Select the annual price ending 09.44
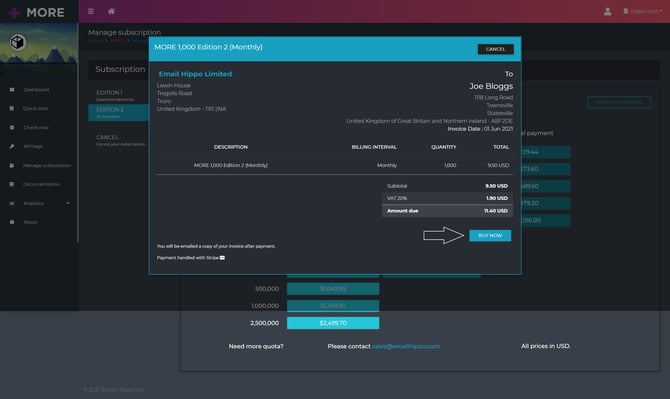The image size is (670, 399). [x=546, y=152]
